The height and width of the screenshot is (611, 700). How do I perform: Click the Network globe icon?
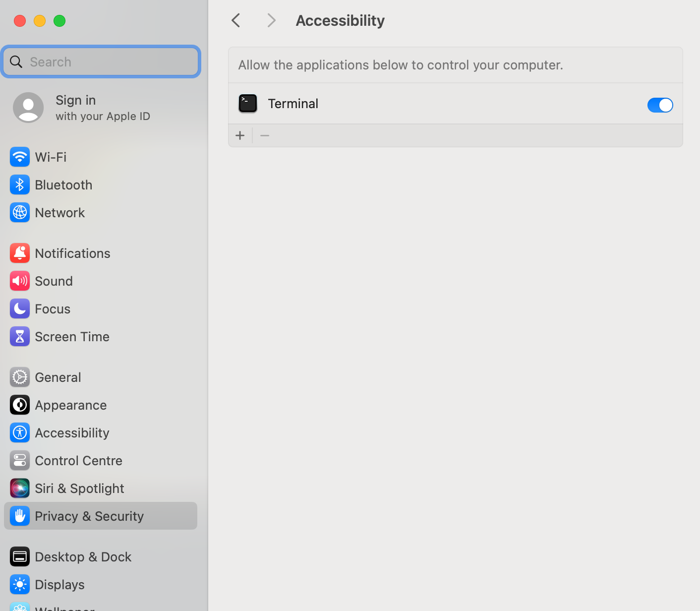20,213
